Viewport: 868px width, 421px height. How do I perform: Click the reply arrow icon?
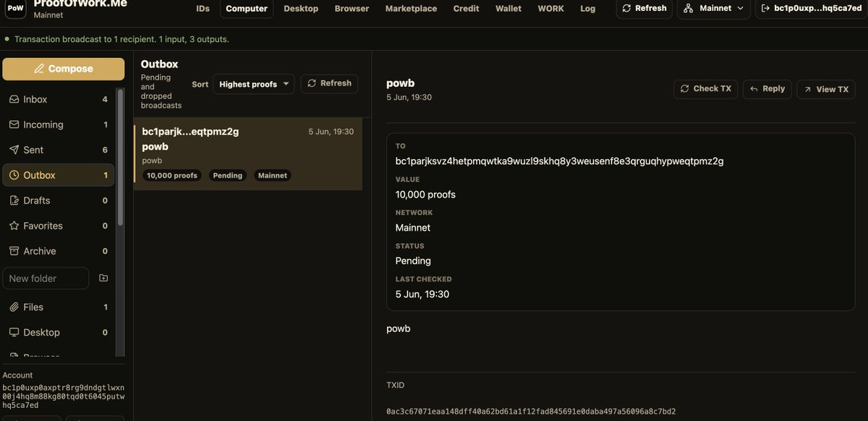754,89
